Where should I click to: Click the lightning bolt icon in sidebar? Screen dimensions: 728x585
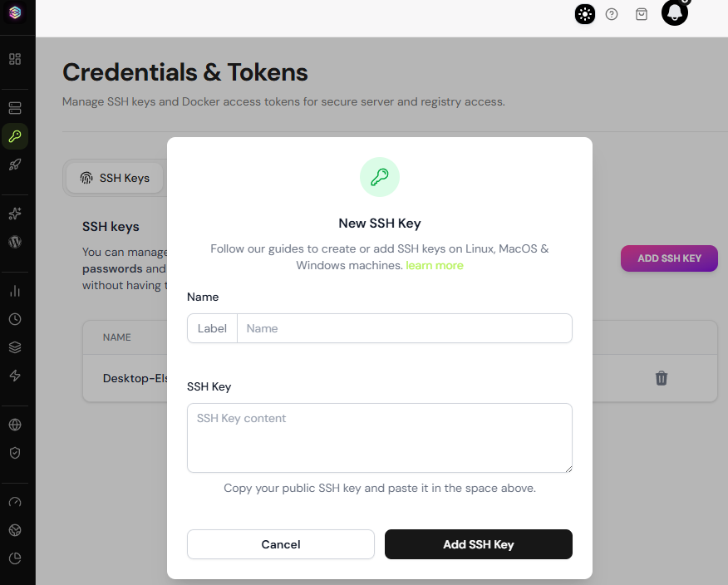(x=15, y=376)
